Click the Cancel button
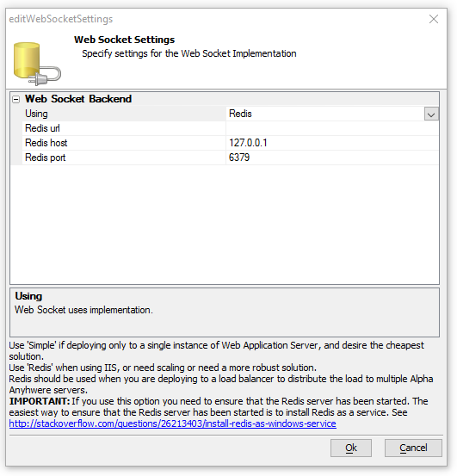The width and height of the screenshot is (457, 476). tap(413, 448)
